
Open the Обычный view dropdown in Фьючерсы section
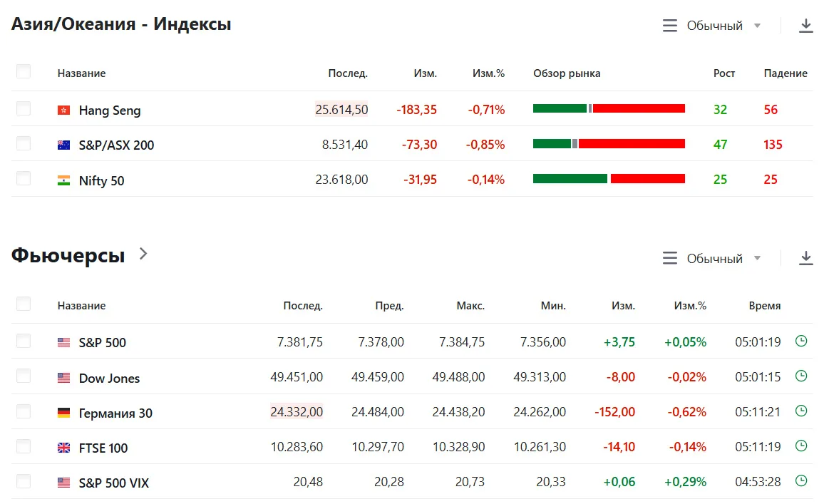click(x=711, y=258)
